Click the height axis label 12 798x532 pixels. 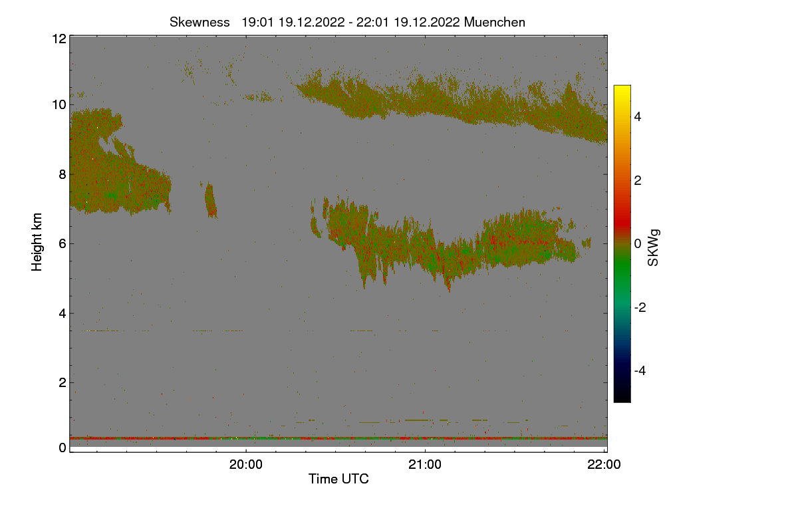click(x=59, y=39)
